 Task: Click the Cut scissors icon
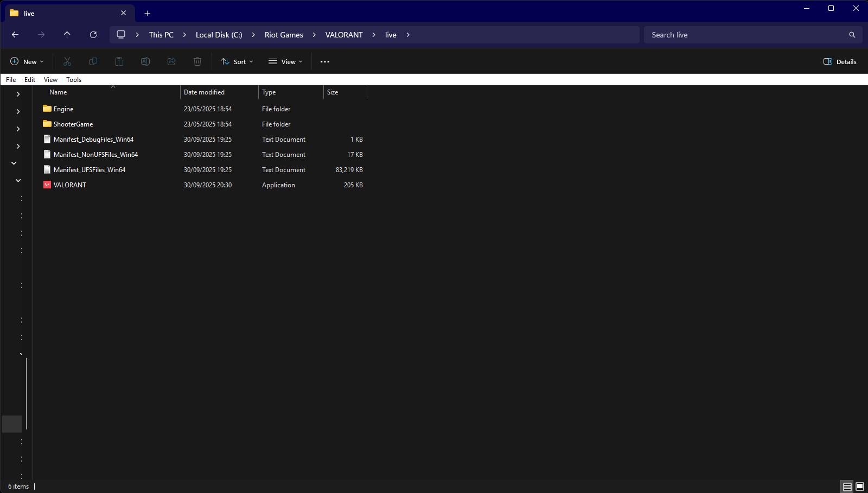point(67,62)
